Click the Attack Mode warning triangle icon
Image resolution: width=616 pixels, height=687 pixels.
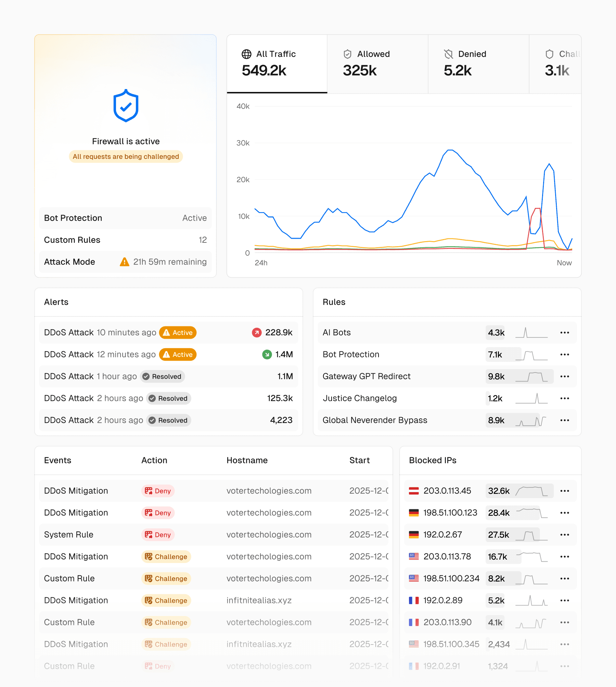(124, 262)
